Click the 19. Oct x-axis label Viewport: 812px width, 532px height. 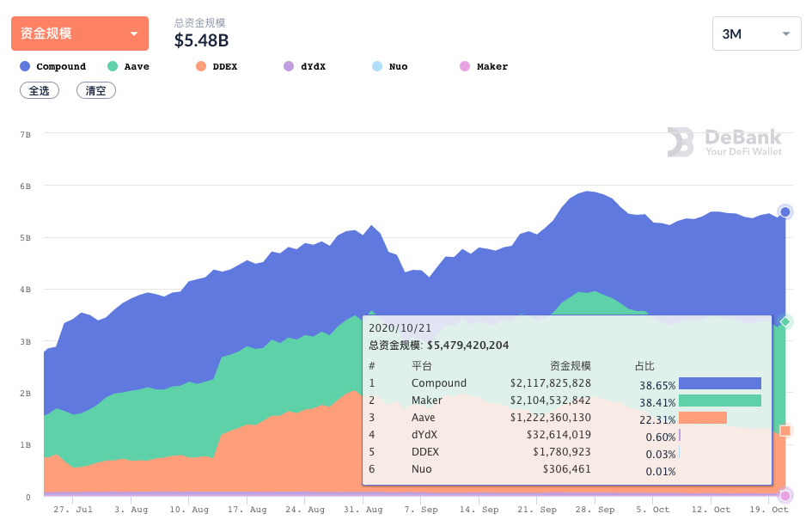click(x=769, y=510)
